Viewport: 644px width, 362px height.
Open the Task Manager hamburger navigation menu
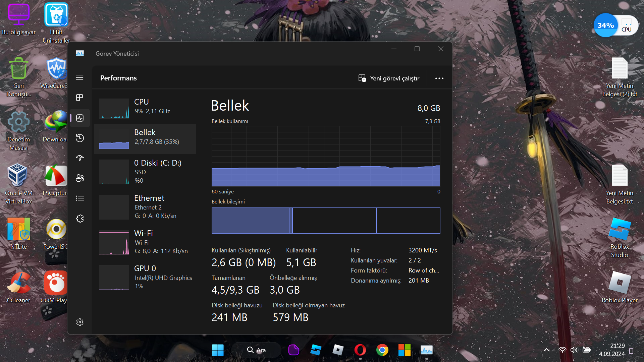click(79, 78)
